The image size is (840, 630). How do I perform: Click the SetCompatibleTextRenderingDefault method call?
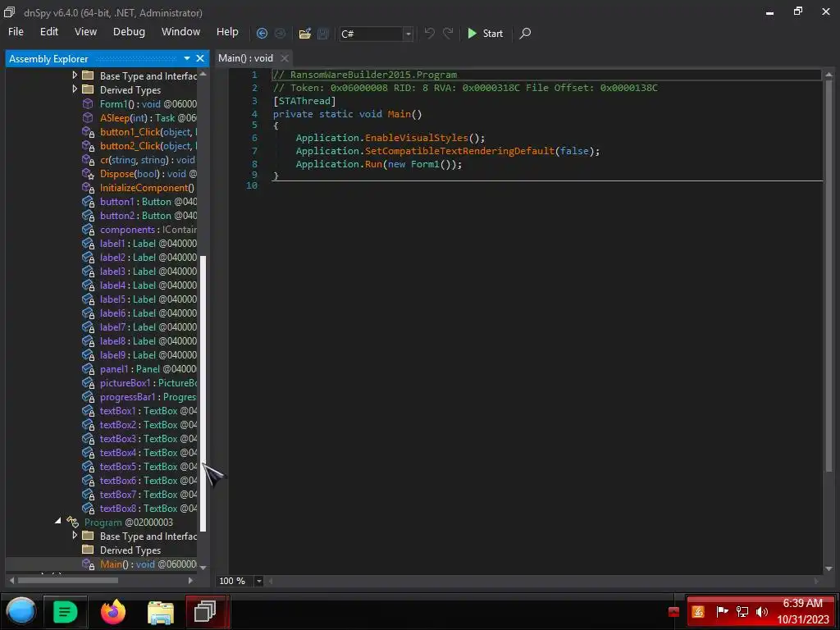point(459,151)
